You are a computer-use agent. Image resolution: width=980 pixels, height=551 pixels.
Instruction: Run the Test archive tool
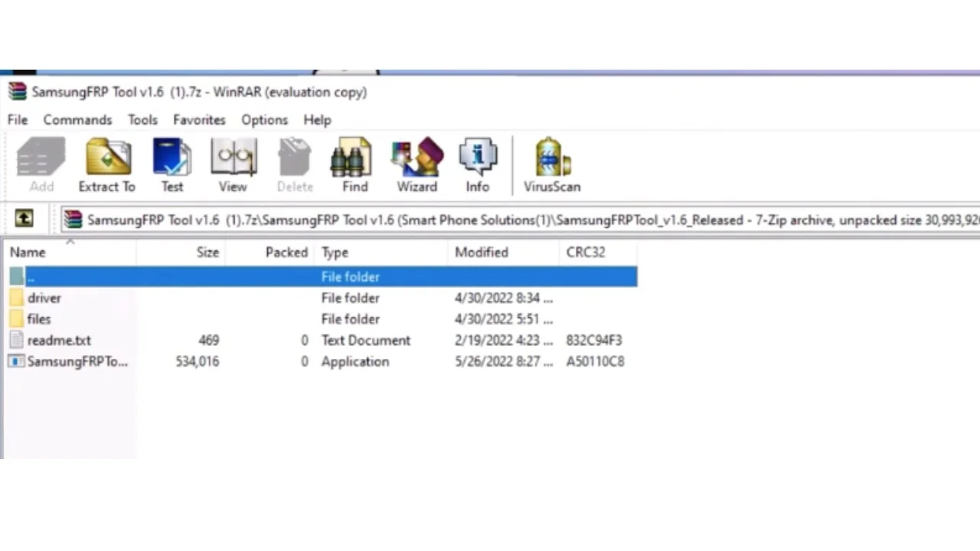pos(172,165)
